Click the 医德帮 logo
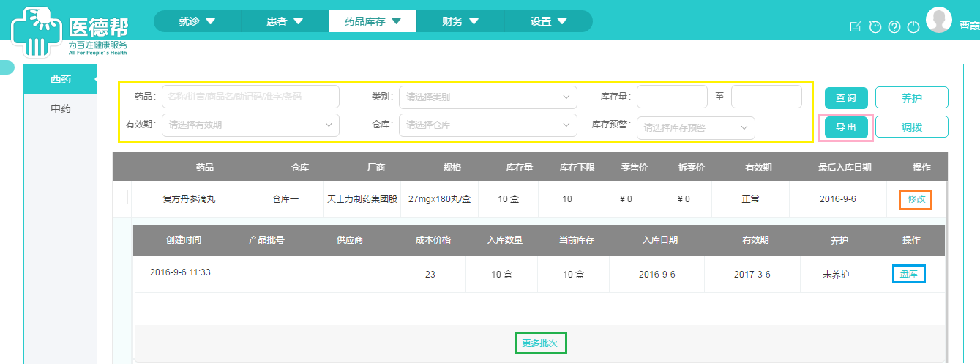The width and height of the screenshot is (980, 364). pyautogui.click(x=71, y=31)
